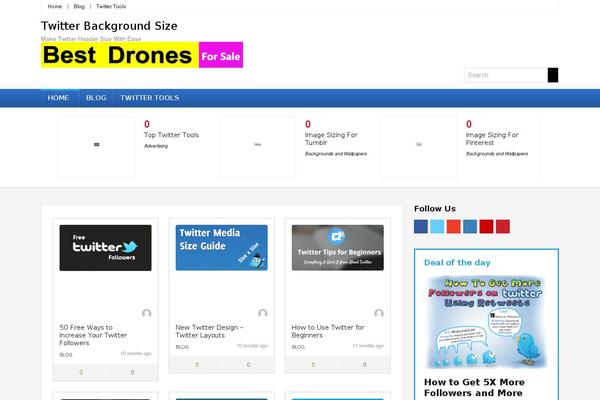Click the red 0 count above Pinterest item
600x400 pixels.
469,124
